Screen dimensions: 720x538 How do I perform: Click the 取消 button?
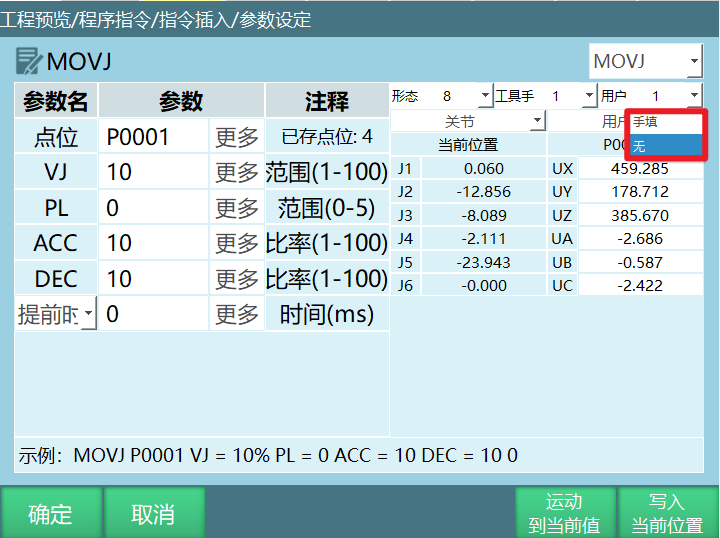pos(154,513)
